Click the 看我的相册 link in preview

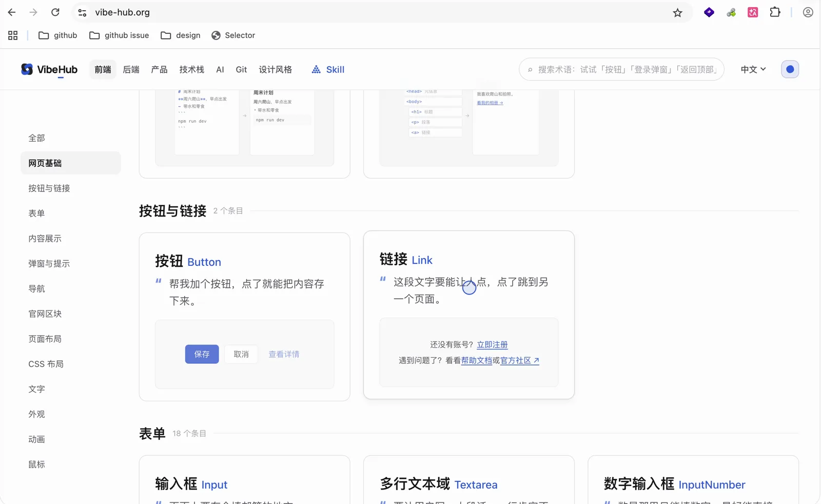[x=490, y=103]
